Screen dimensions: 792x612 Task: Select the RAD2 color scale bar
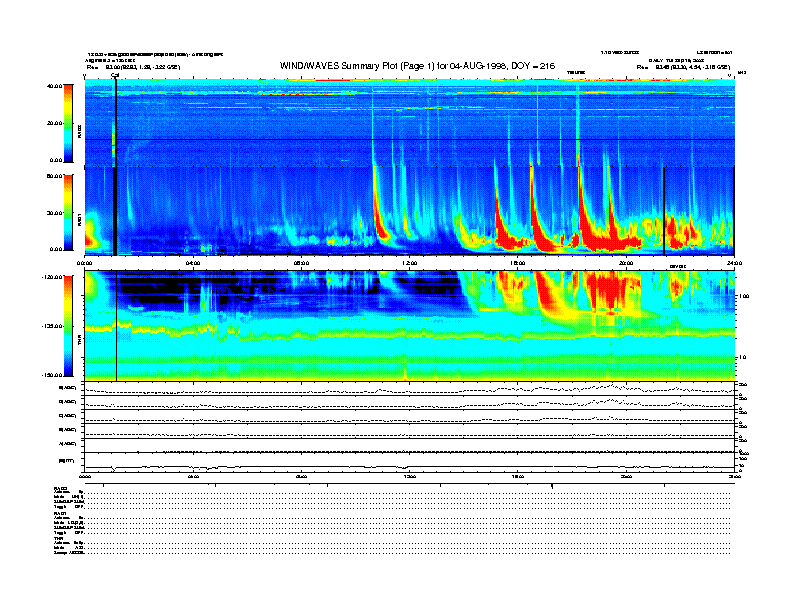(68, 123)
